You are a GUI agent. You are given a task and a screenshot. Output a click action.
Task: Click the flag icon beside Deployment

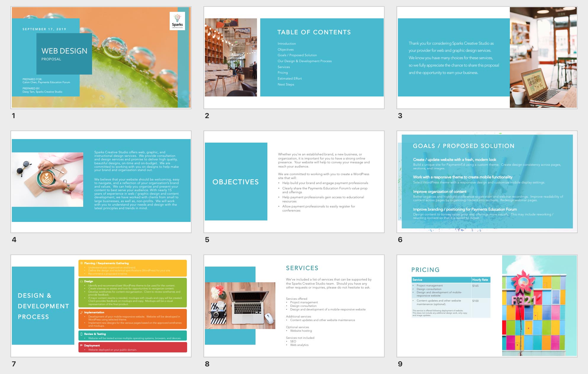[81, 346]
